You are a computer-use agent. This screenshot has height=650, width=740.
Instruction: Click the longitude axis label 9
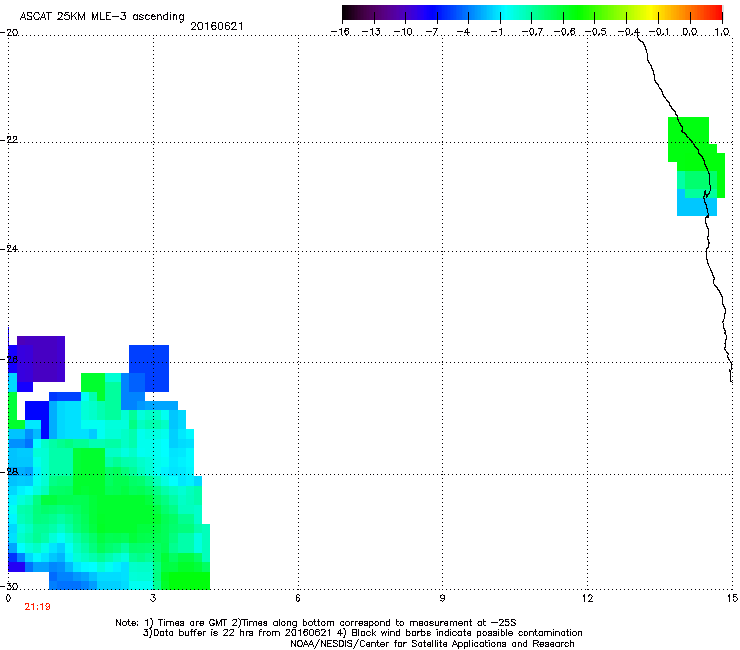coord(442,598)
